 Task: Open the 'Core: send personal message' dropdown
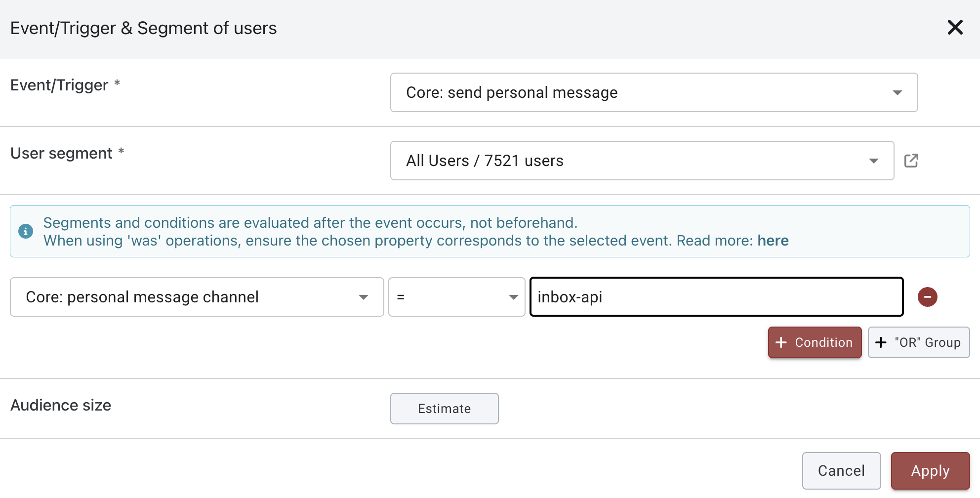pyautogui.click(x=642, y=92)
